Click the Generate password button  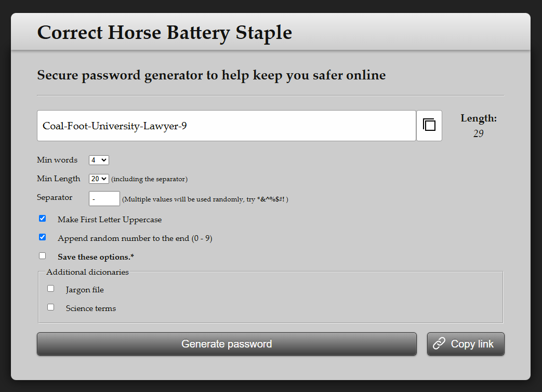tap(227, 344)
